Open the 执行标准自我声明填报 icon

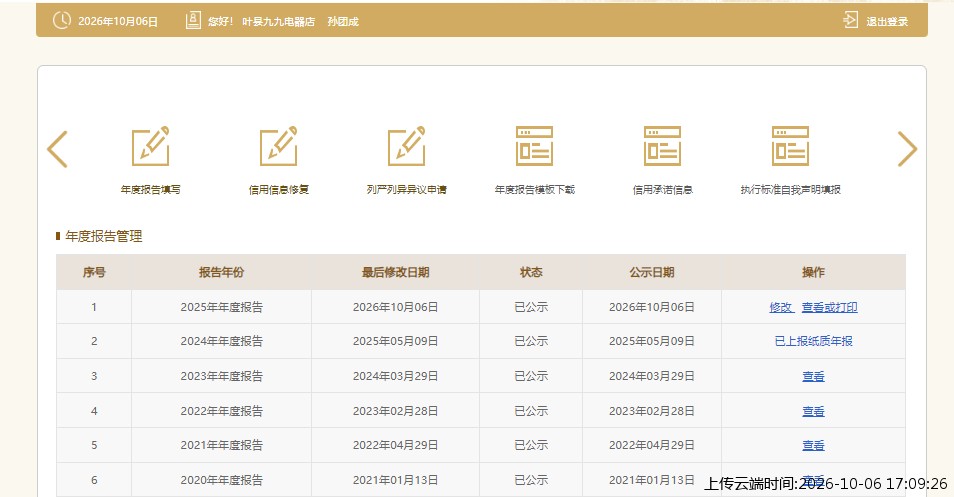coord(790,146)
